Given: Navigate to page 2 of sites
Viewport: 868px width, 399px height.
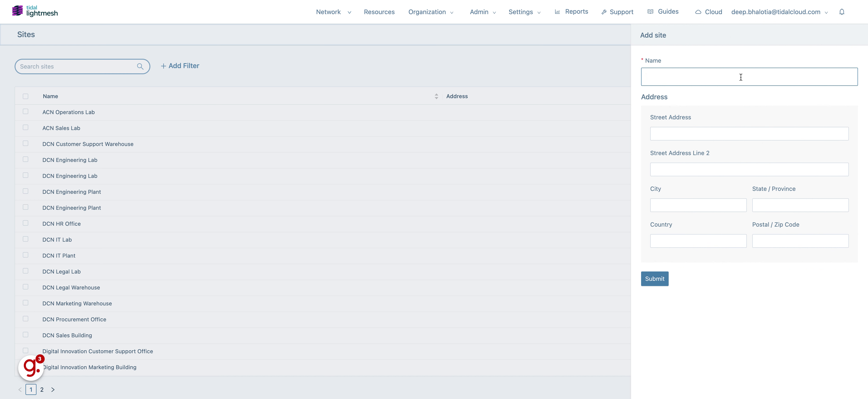Looking at the screenshot, I should (41, 390).
